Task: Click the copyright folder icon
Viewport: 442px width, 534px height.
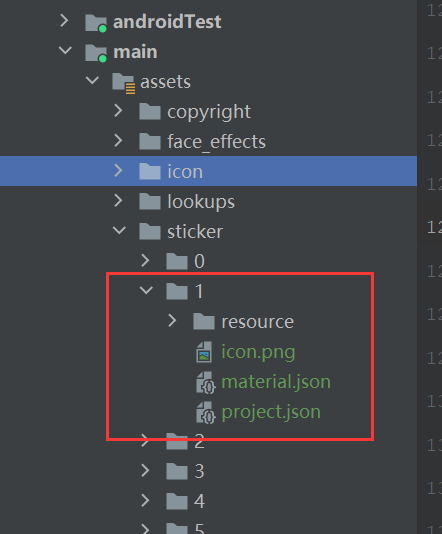Action: (x=150, y=112)
